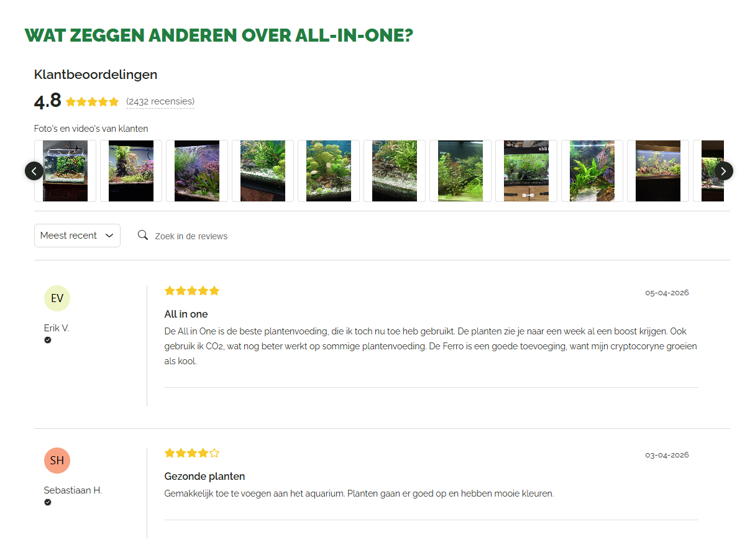Click the Gezonde planten review title

point(204,476)
